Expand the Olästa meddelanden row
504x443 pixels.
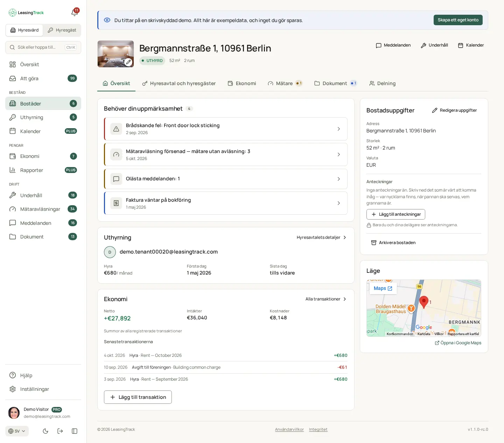point(226,179)
